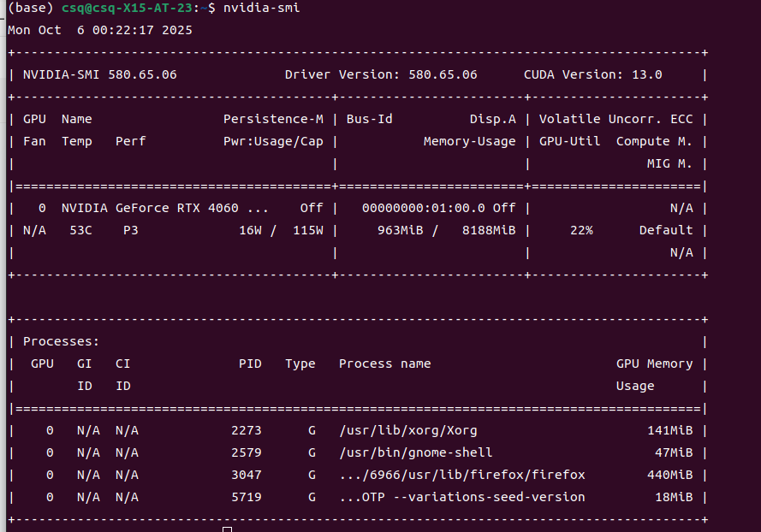The width and height of the screenshot is (761, 532).
Task: Click the GPU utilization value '22%'
Action: click(x=581, y=230)
